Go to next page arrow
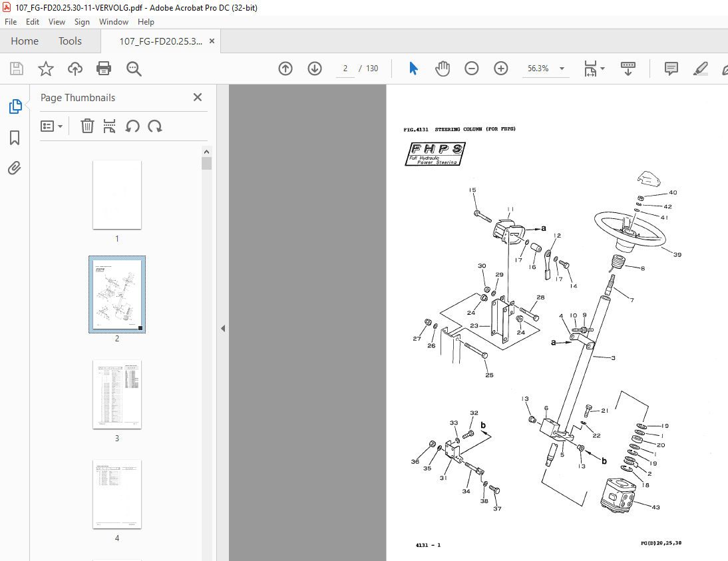This screenshot has height=561, width=728. tap(315, 69)
